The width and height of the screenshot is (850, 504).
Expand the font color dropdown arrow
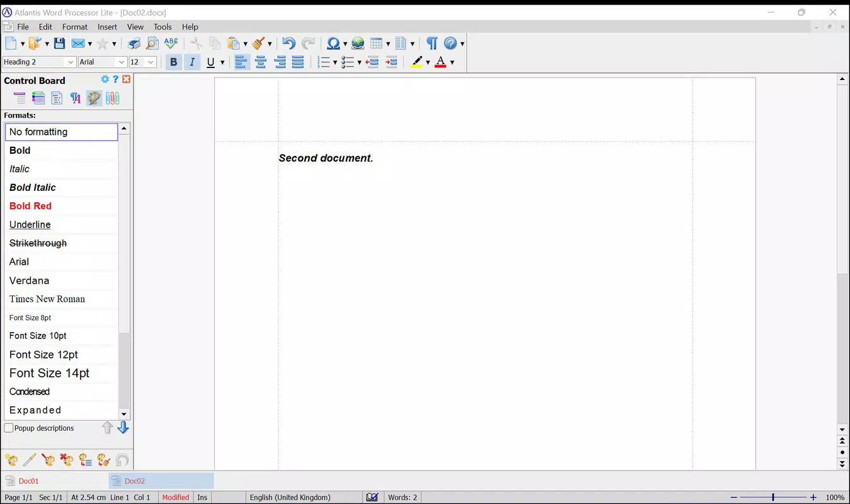452,62
